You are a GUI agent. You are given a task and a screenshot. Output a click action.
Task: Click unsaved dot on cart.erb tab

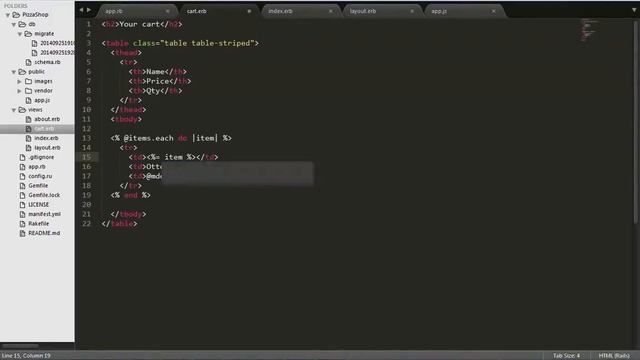point(249,11)
